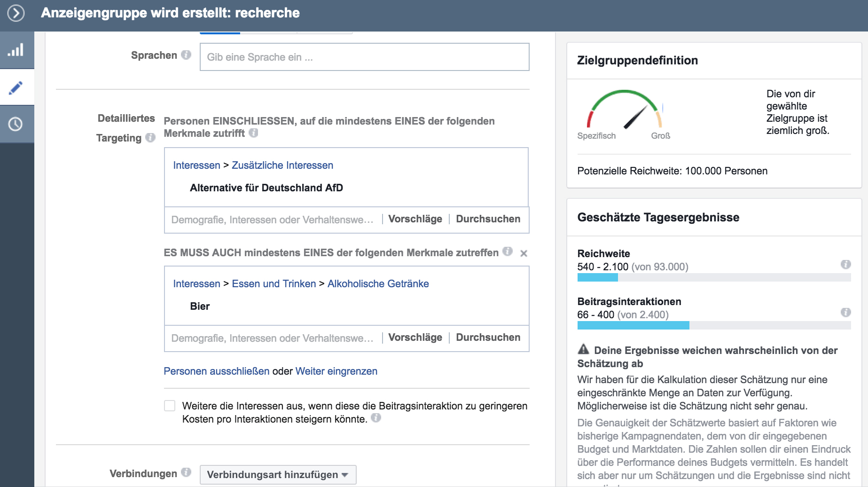Remove the ES MUSS AUCH narrowing section
Image resolution: width=868 pixels, height=487 pixels.
(x=524, y=253)
